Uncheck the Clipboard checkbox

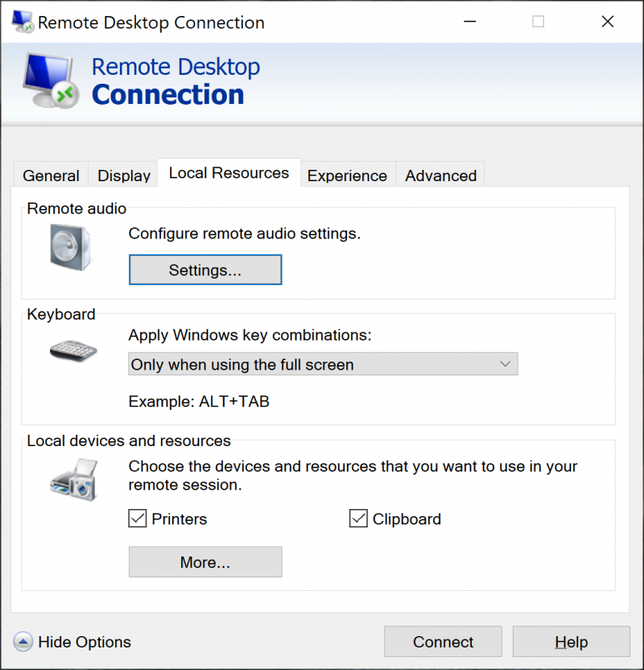click(x=358, y=519)
